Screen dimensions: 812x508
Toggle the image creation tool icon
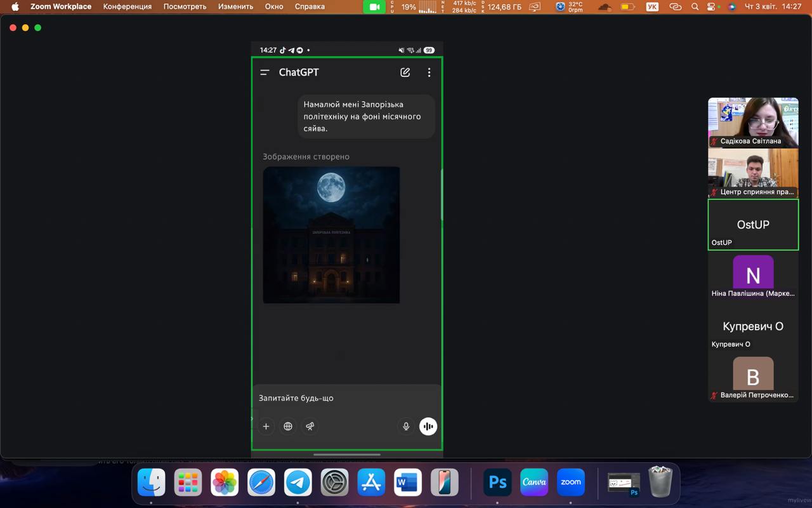(310, 426)
